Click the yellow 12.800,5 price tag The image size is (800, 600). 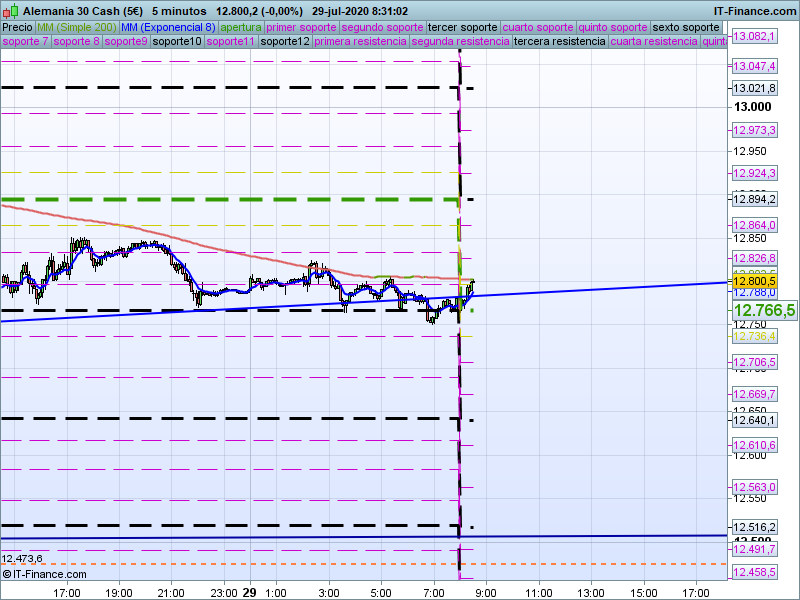[x=755, y=281]
